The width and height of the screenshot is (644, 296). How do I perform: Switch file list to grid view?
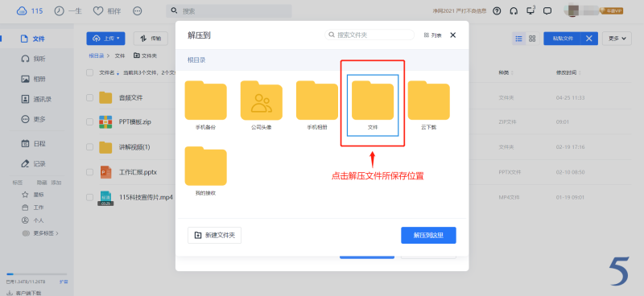click(532, 39)
